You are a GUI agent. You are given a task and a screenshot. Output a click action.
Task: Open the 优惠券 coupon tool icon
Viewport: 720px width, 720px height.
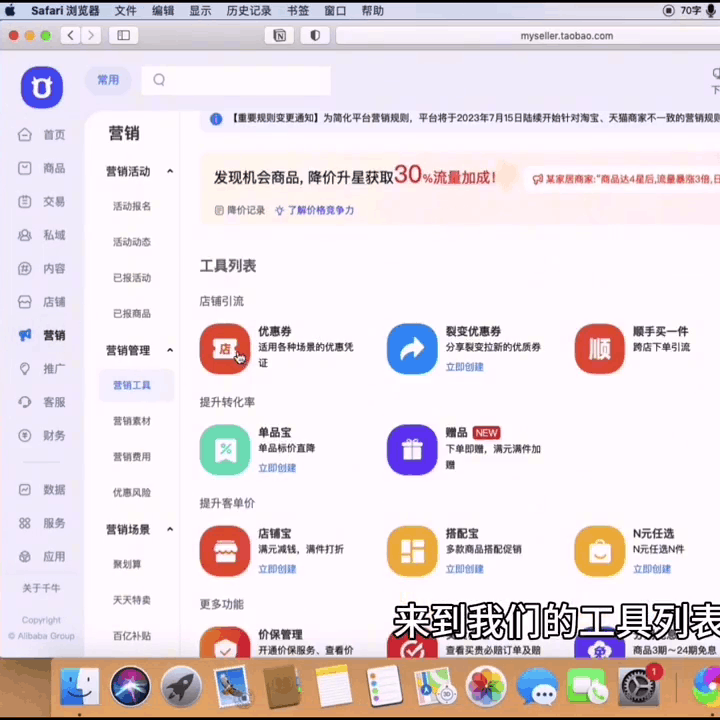pyautogui.click(x=225, y=349)
